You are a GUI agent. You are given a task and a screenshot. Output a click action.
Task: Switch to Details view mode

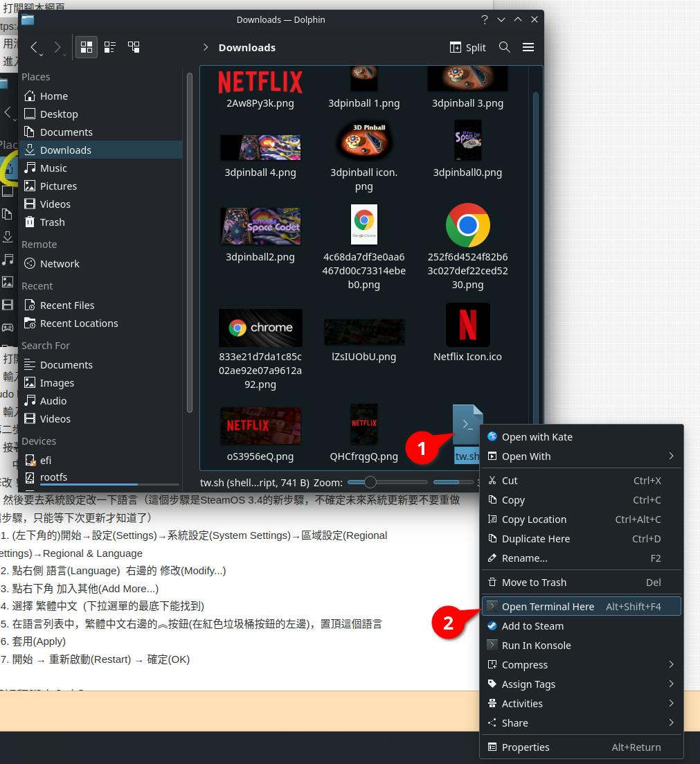[134, 47]
